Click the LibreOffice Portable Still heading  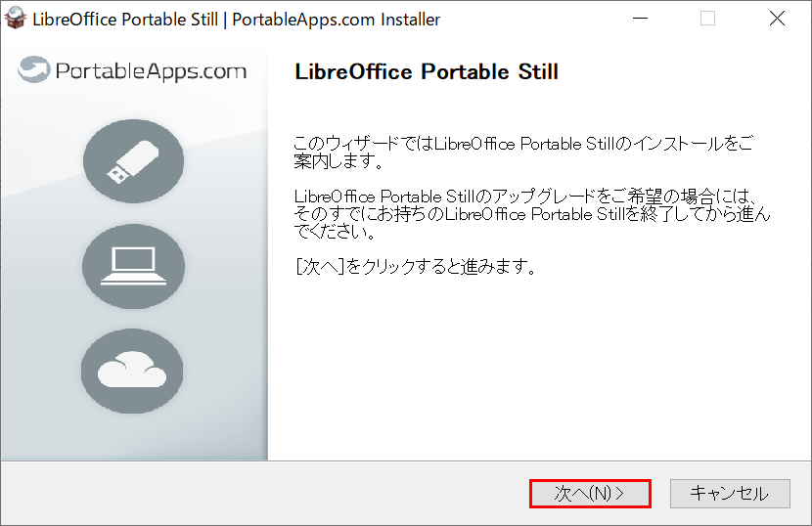point(427,72)
